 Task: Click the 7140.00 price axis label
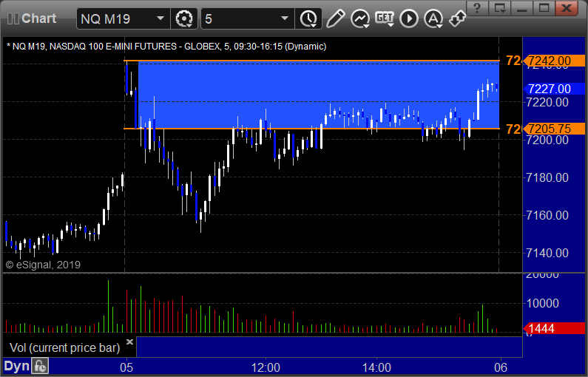(547, 254)
